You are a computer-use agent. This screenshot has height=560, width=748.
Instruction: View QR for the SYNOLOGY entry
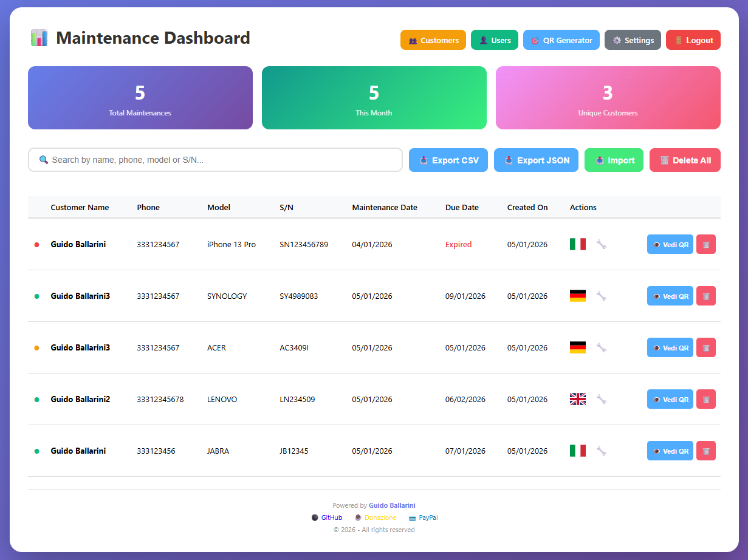coord(670,296)
